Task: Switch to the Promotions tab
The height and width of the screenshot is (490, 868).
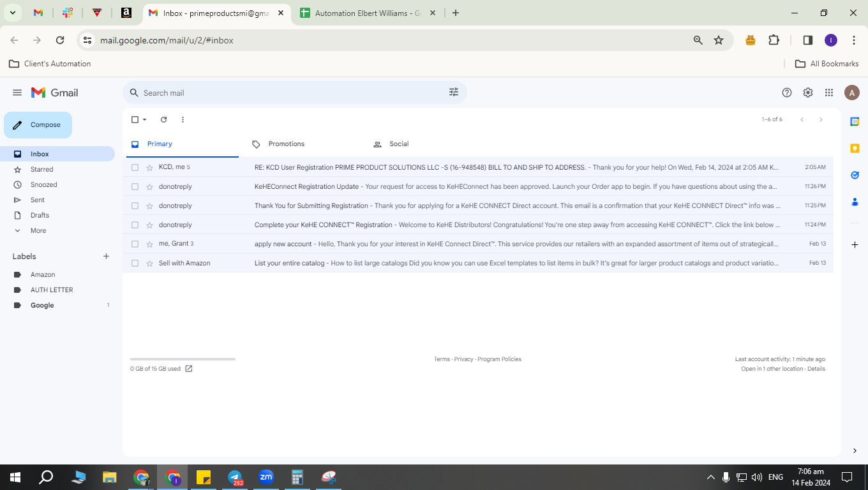Action: pos(287,144)
